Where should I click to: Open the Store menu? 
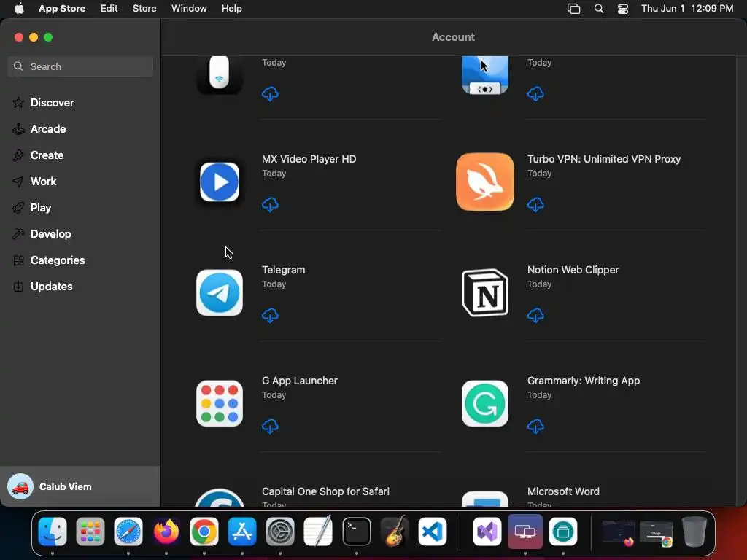pyautogui.click(x=144, y=8)
